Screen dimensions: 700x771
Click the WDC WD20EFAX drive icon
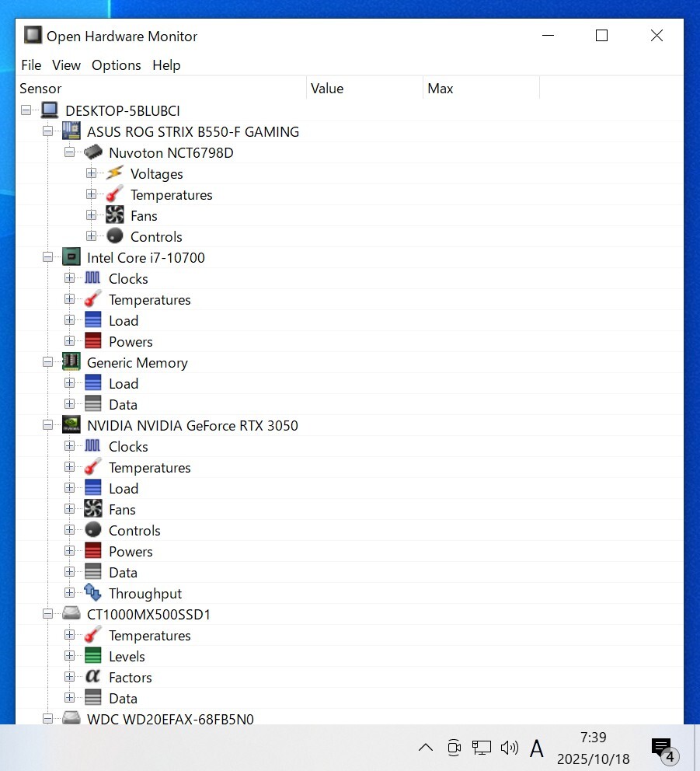(71, 718)
